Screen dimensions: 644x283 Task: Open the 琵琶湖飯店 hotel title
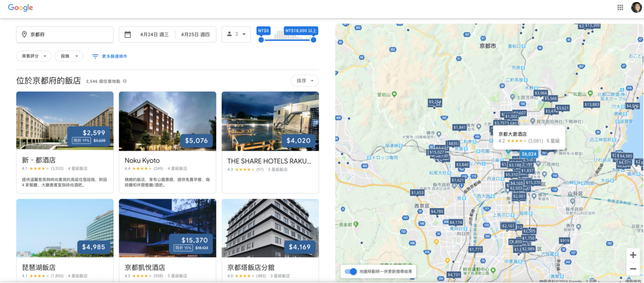point(39,267)
